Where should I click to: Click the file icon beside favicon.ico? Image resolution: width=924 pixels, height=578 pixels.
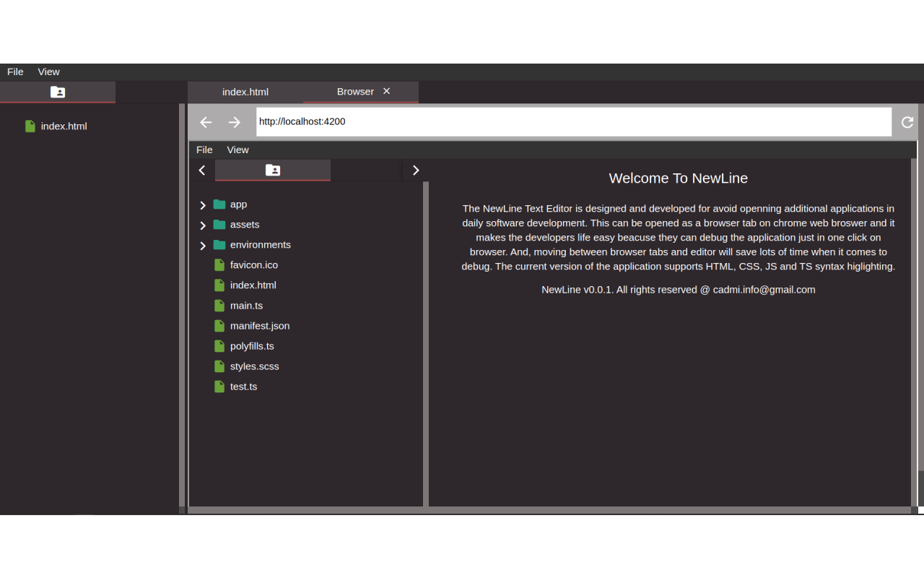[219, 265]
